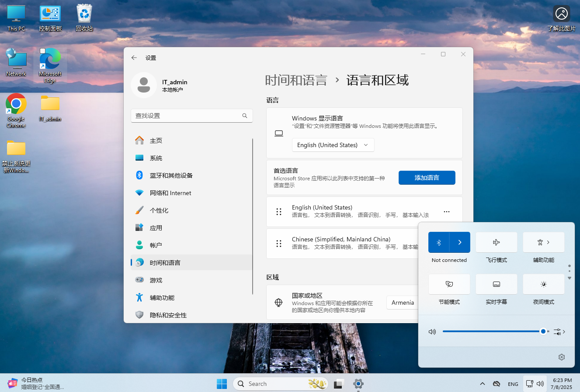Turn on 节能模式
The image size is (580, 392).
click(449, 284)
